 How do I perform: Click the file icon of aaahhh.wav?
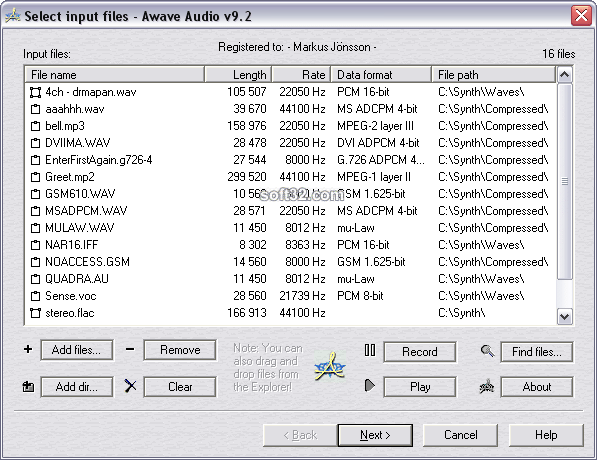point(35,109)
